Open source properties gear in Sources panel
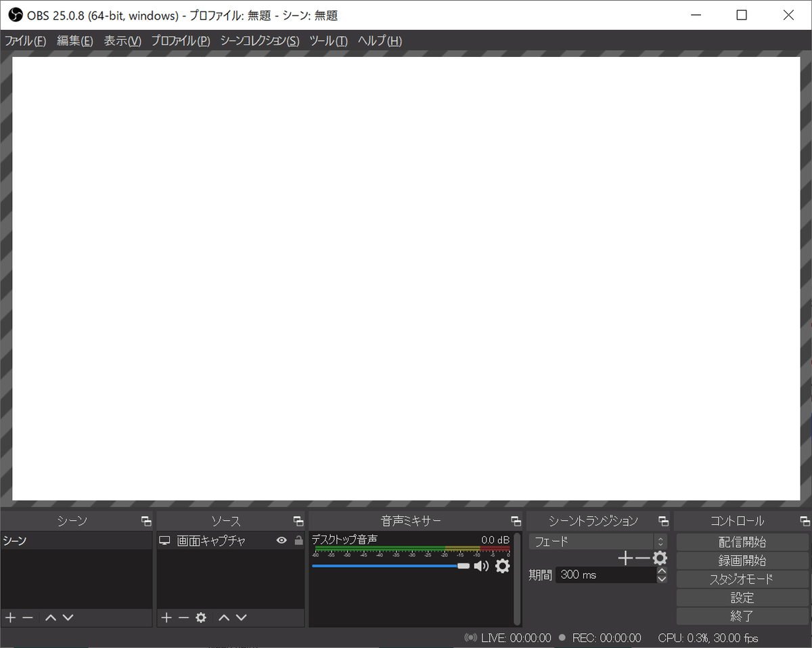This screenshot has height=648, width=812. [x=201, y=618]
